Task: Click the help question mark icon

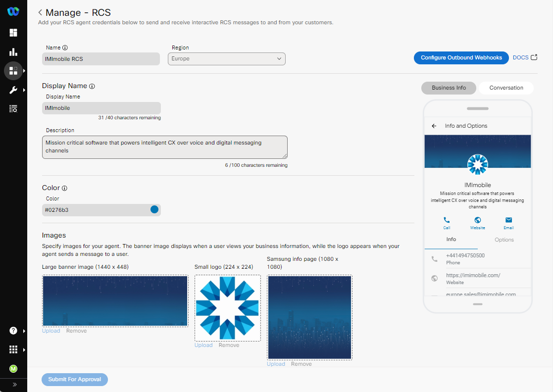Action: 13,331
